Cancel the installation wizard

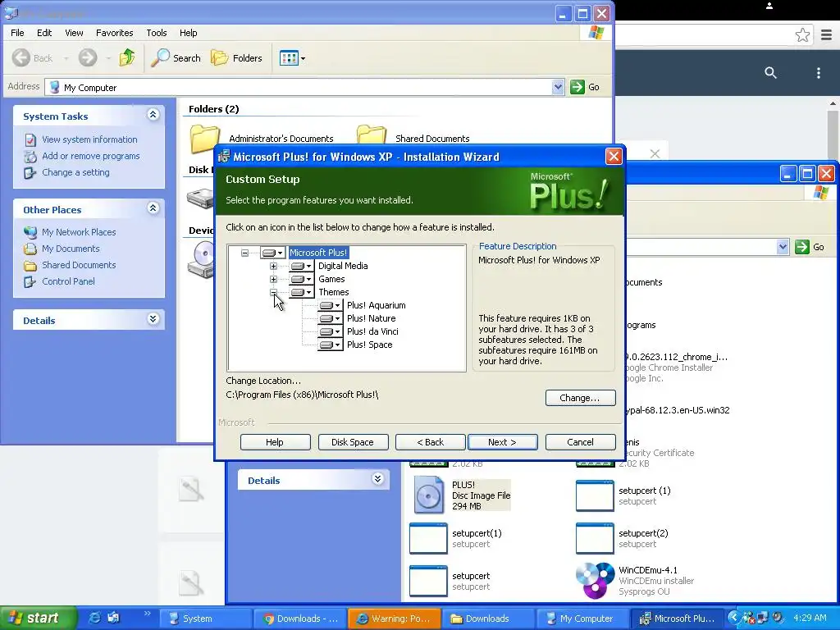coord(580,442)
